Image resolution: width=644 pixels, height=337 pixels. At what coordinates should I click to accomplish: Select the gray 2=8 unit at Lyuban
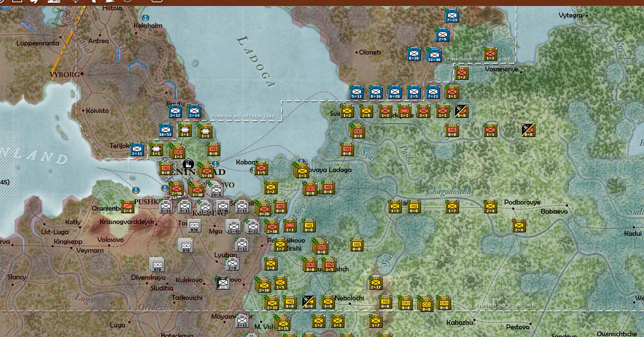pyautogui.click(x=233, y=264)
